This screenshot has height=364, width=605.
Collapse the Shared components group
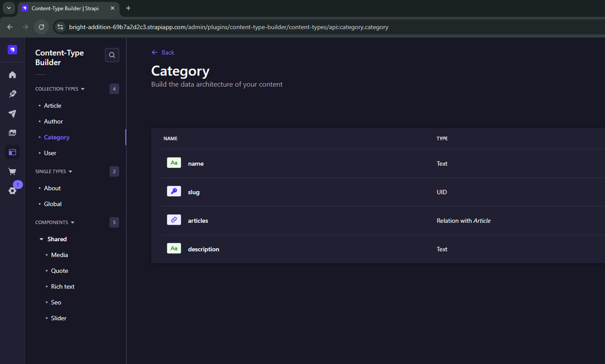(x=53, y=239)
